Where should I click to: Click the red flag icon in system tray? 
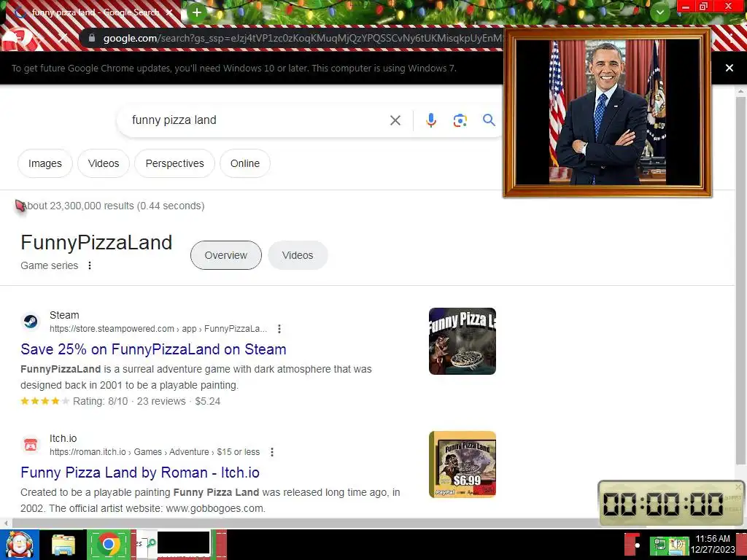click(x=632, y=544)
